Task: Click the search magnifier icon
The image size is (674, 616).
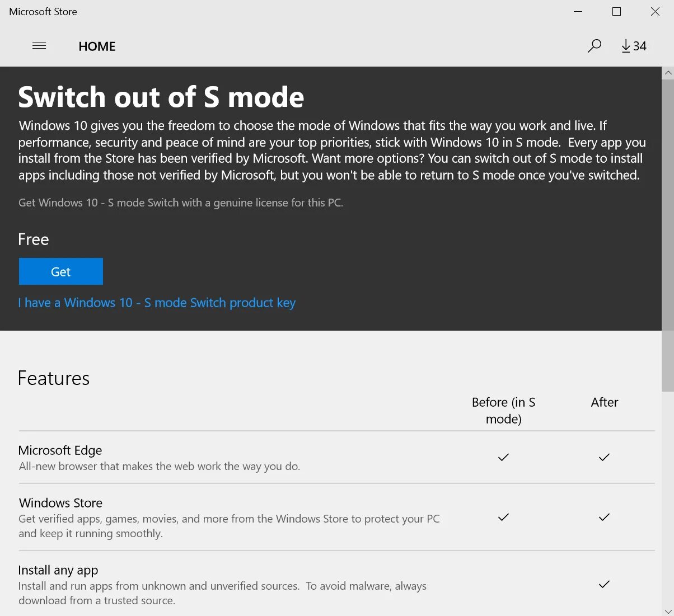Action: pos(595,46)
